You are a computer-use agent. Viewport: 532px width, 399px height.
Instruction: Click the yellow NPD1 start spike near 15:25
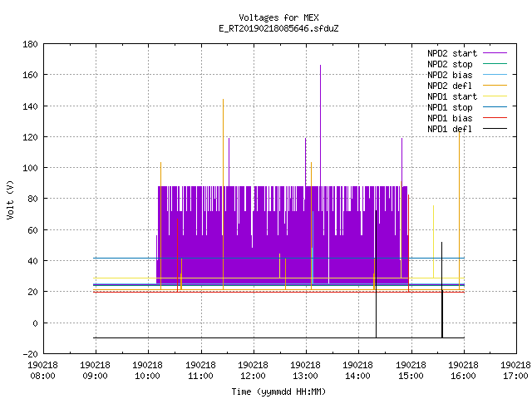click(x=433, y=242)
